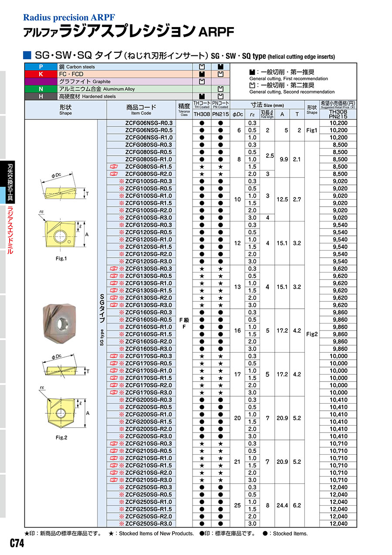Click the PN215 mark in the Aluminum Alloy row
This screenshot has width=392, height=555.
click(220, 89)
